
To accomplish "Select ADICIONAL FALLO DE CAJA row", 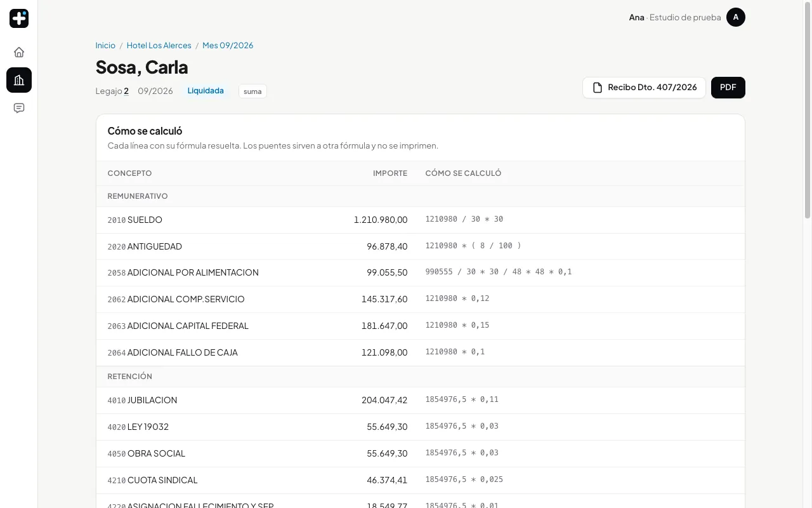I will tap(421, 352).
